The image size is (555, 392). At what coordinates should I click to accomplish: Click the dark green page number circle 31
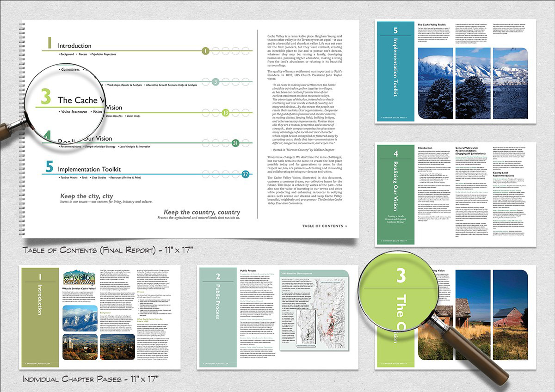pyautogui.click(x=235, y=143)
